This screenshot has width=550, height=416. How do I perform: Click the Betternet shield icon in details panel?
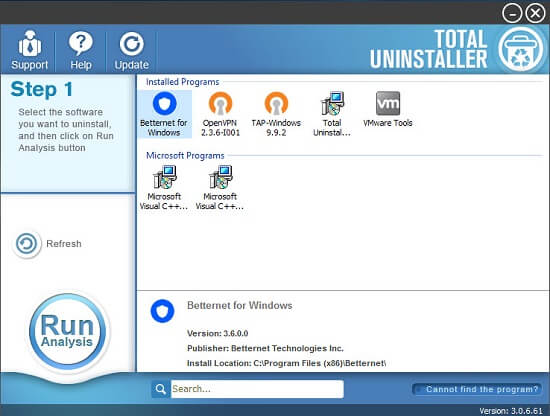coord(162,311)
